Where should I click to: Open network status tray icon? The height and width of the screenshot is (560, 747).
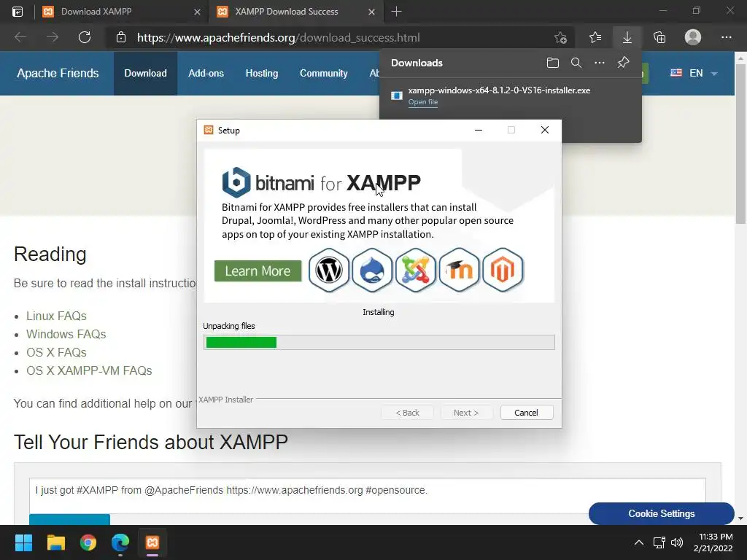(659, 542)
